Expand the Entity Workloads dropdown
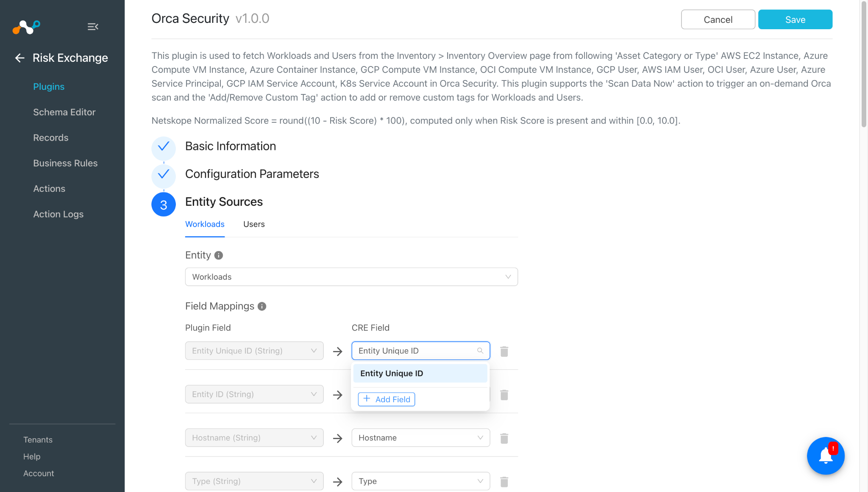868x492 pixels. (351, 277)
